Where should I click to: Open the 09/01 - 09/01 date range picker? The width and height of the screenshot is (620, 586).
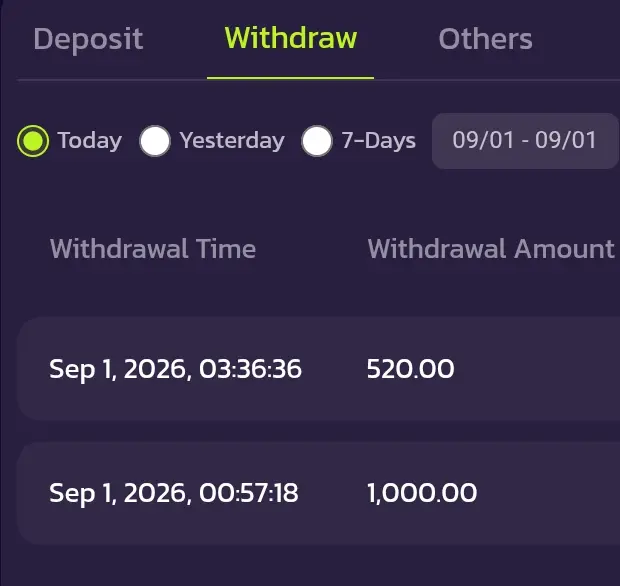click(525, 141)
